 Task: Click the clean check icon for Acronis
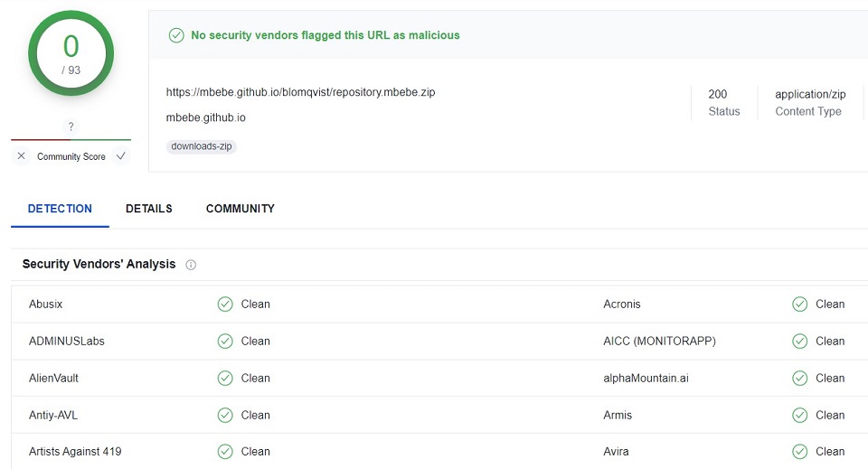coord(800,305)
